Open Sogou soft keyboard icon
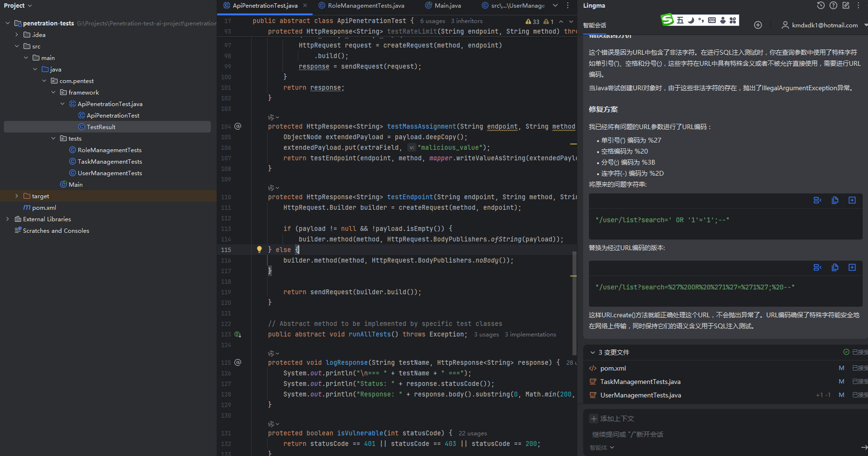 (712, 20)
